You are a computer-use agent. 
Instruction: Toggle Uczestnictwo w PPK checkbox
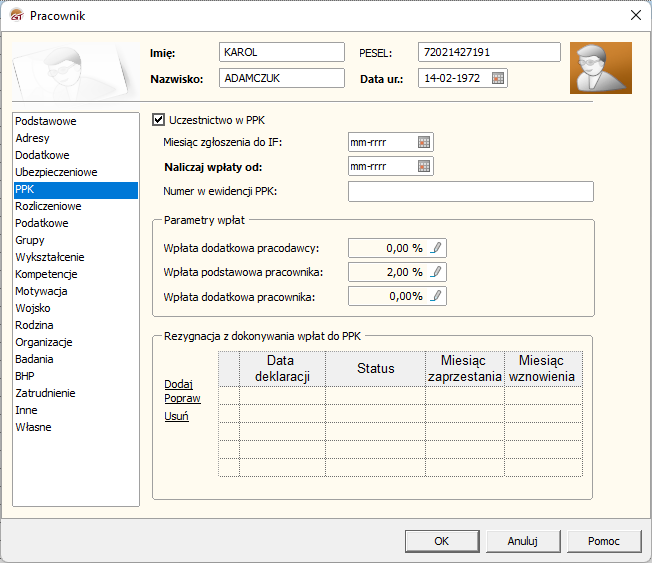(x=158, y=120)
